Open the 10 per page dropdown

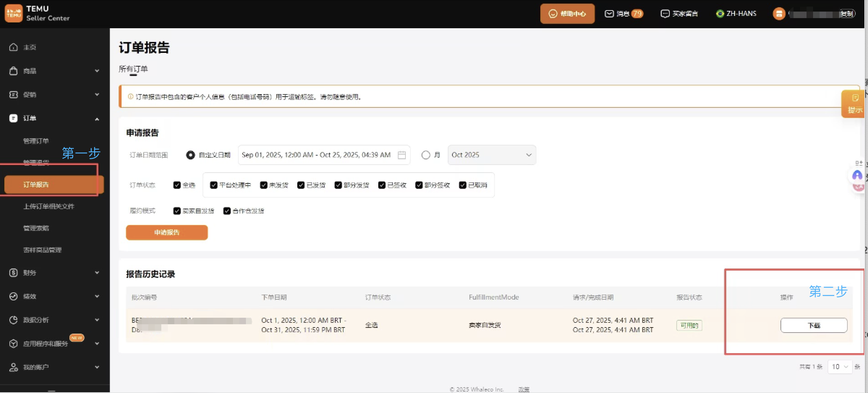point(840,367)
